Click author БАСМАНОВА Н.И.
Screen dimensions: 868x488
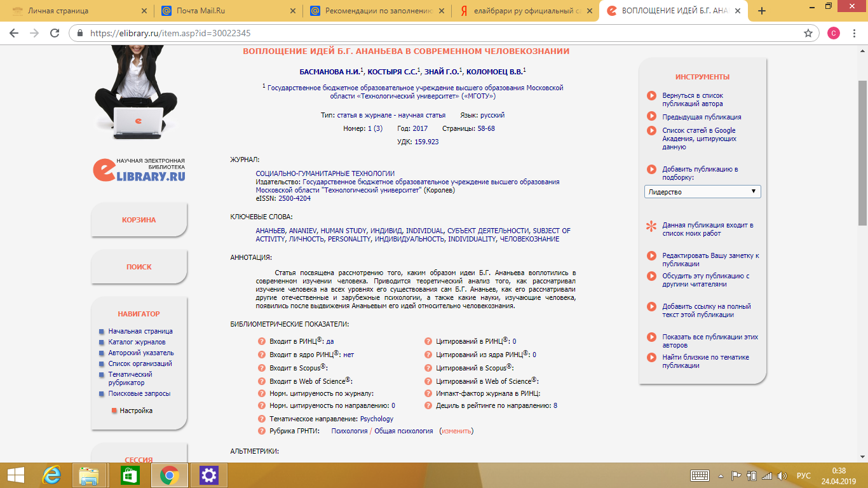click(x=330, y=72)
